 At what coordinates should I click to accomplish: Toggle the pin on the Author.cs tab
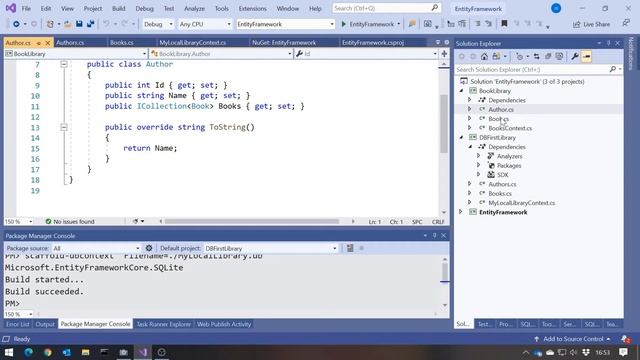point(38,43)
